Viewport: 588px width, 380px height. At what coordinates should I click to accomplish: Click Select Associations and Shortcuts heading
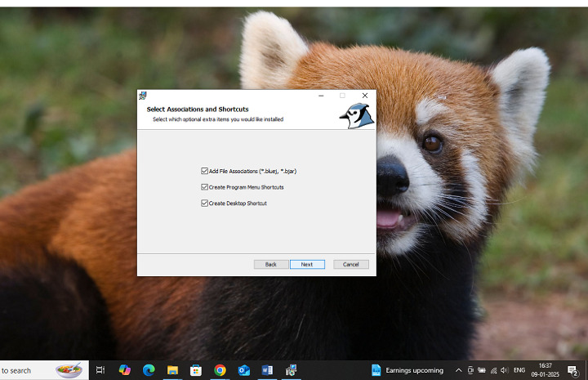198,110
